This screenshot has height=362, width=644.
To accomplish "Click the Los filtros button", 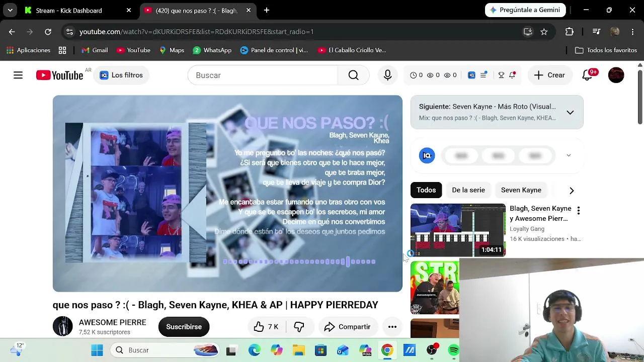I will (121, 75).
